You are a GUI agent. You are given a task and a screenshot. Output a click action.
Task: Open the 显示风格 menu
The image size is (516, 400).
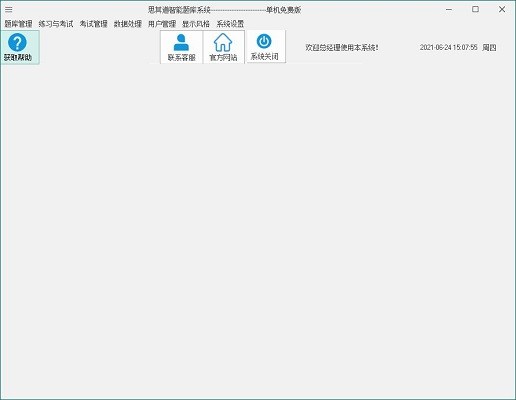pos(196,24)
